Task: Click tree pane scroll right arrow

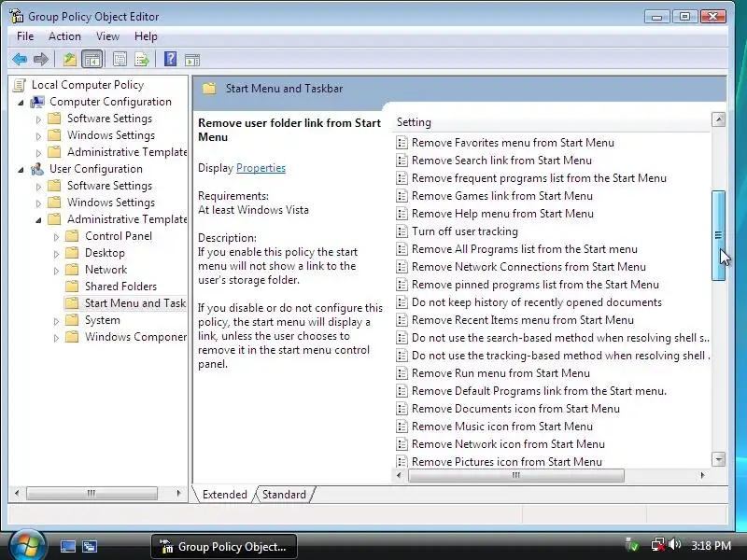Action: (178, 493)
